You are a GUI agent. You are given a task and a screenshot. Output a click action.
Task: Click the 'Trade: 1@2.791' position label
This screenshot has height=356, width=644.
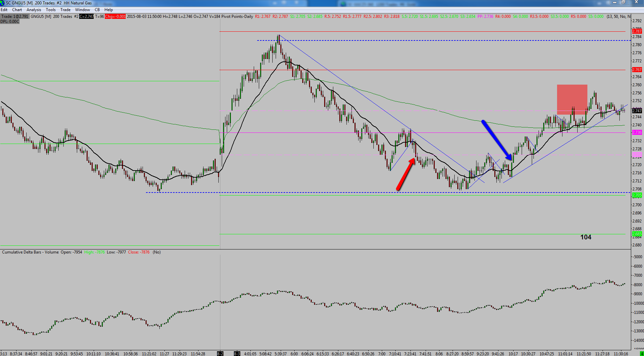(15, 17)
